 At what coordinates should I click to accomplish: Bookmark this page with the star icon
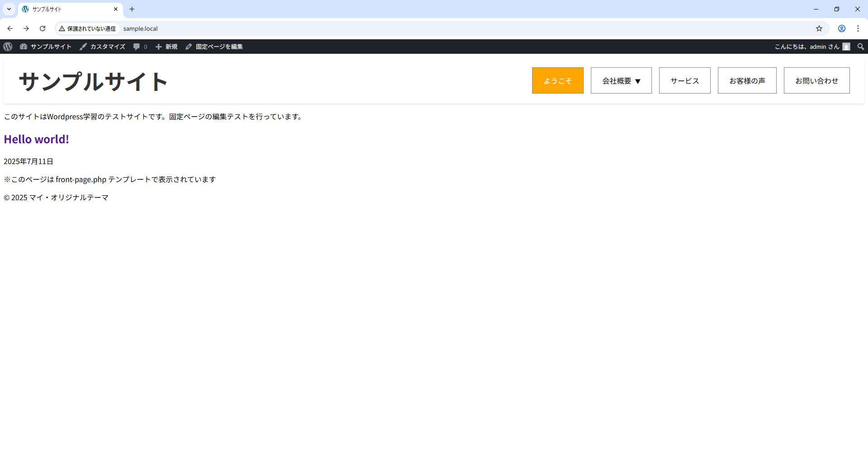click(819, 28)
